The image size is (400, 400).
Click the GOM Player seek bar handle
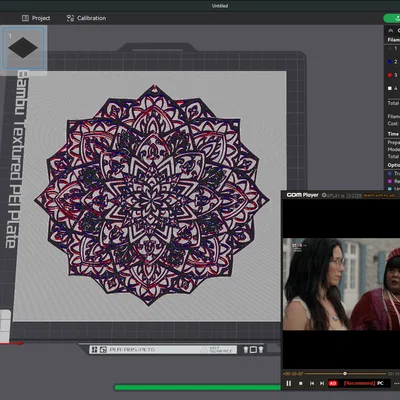(345, 373)
